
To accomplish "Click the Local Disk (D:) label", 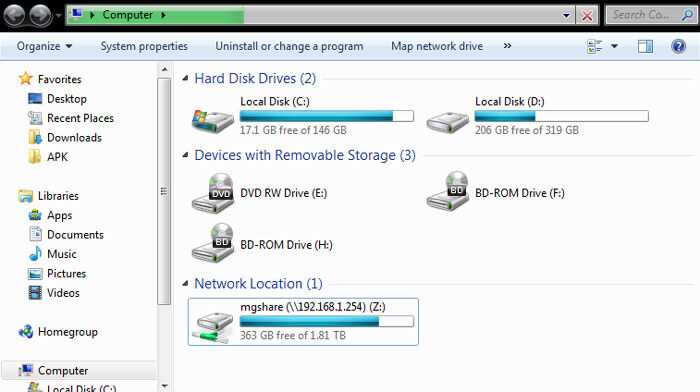I will click(x=510, y=101).
